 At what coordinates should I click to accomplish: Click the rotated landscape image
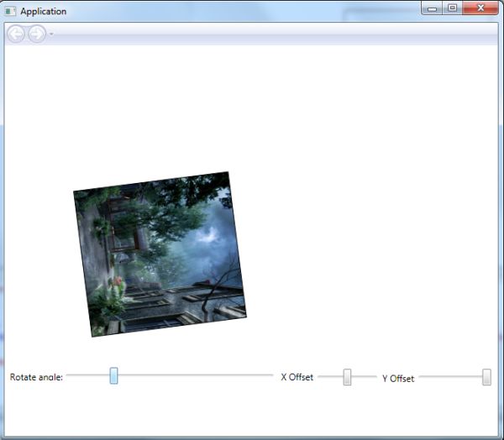tap(160, 254)
